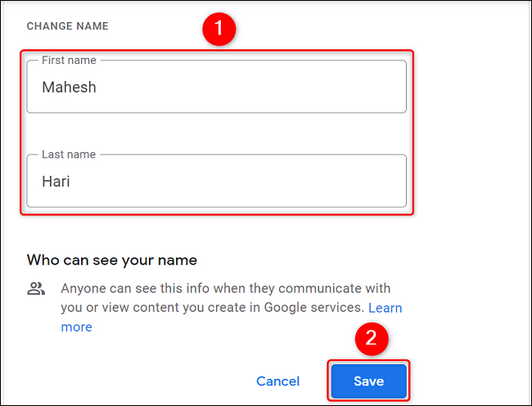The width and height of the screenshot is (532, 406).
Task: Click the word "Learn" in the blue link
Action: coord(385,308)
